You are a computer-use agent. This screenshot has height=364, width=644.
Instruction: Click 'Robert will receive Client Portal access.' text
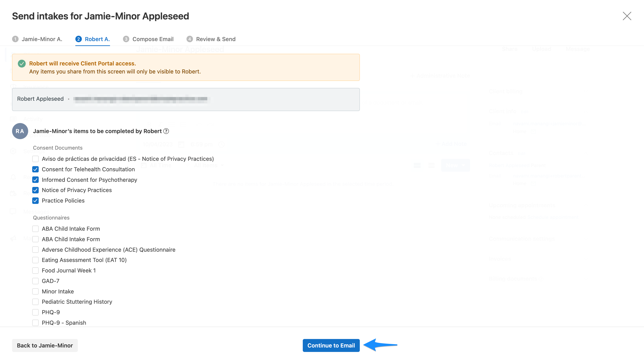tap(83, 63)
